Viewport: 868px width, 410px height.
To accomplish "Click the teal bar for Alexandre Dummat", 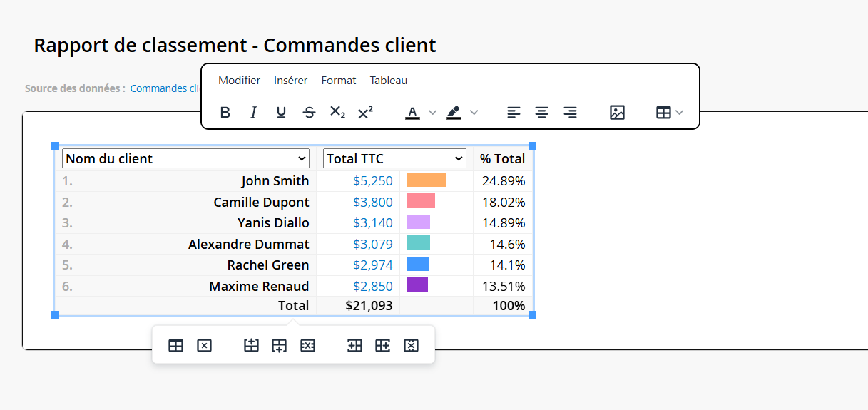I will tap(418, 242).
